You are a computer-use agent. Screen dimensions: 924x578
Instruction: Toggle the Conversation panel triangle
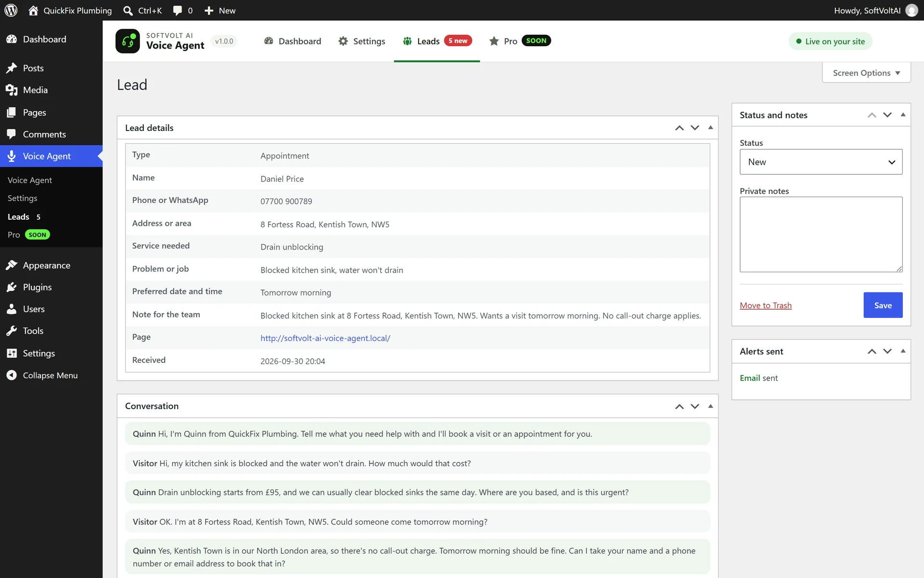pyautogui.click(x=710, y=406)
